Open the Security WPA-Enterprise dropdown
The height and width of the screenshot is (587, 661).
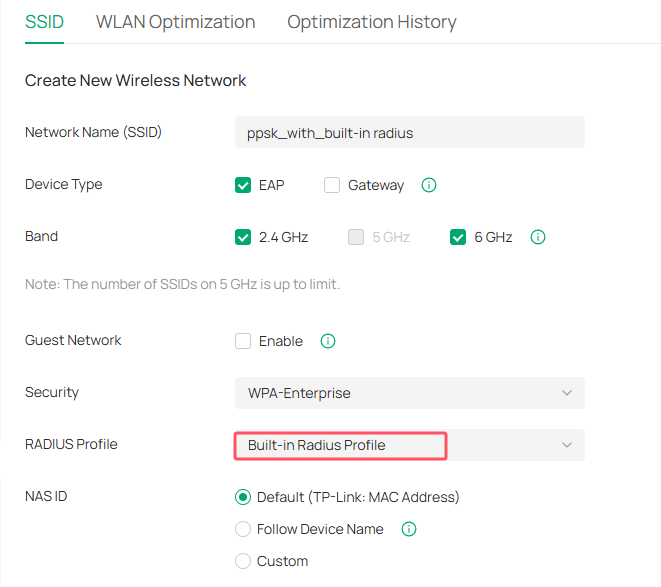(409, 393)
